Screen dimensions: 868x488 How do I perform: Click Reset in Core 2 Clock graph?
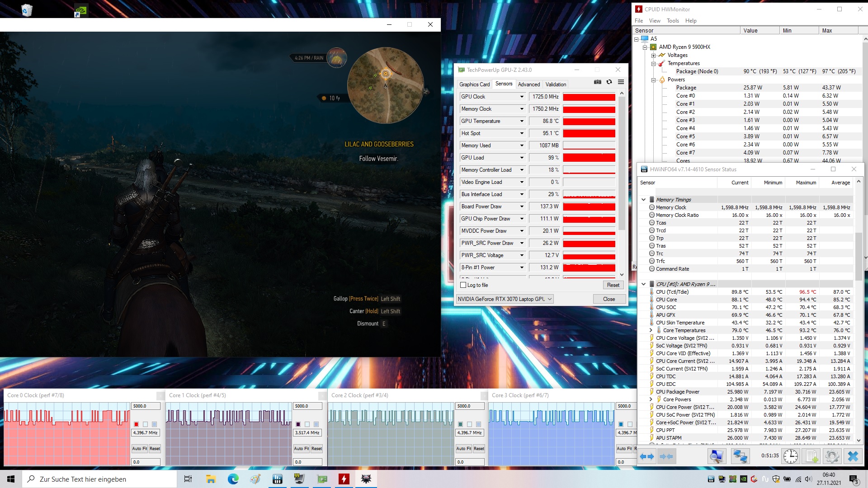click(x=479, y=449)
